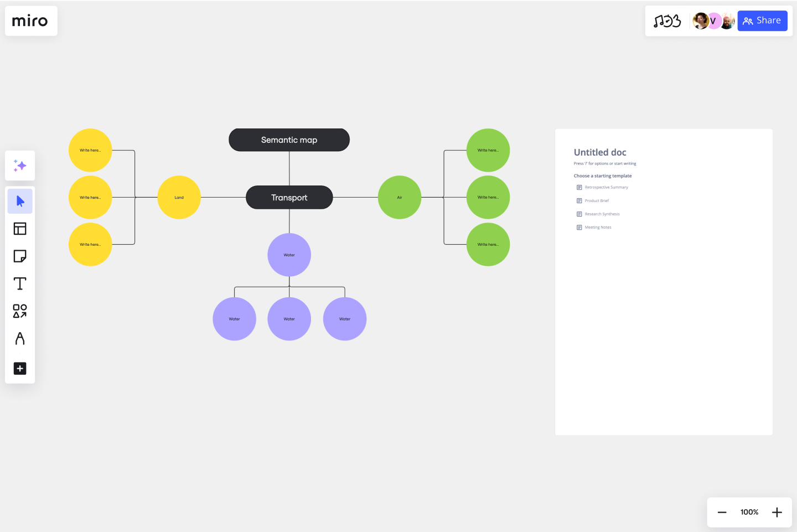Image resolution: width=797 pixels, height=532 pixels.
Task: Open the Product Brief template
Action: [597, 200]
